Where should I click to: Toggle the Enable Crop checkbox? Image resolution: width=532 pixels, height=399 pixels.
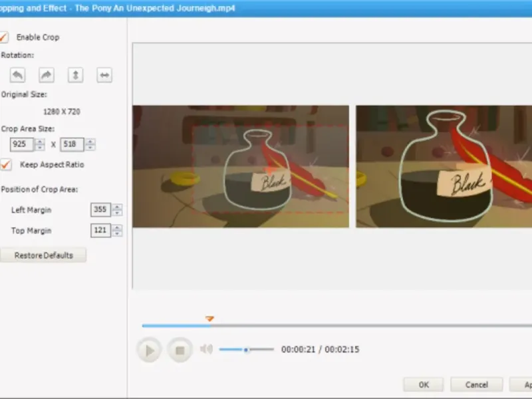pos(4,37)
